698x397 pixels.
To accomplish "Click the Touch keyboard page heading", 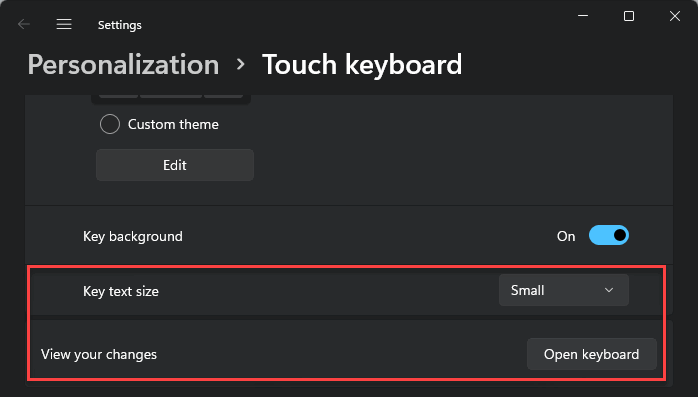I will click(x=362, y=65).
